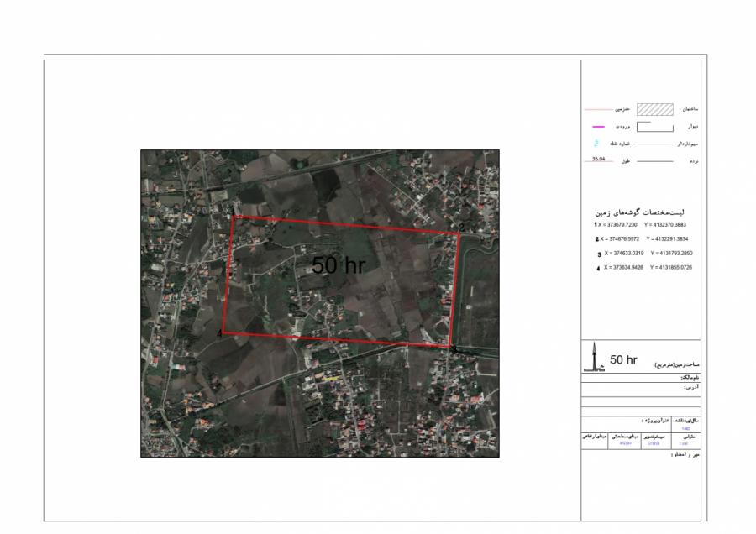Click corner number 4 label on the map

[219, 333]
